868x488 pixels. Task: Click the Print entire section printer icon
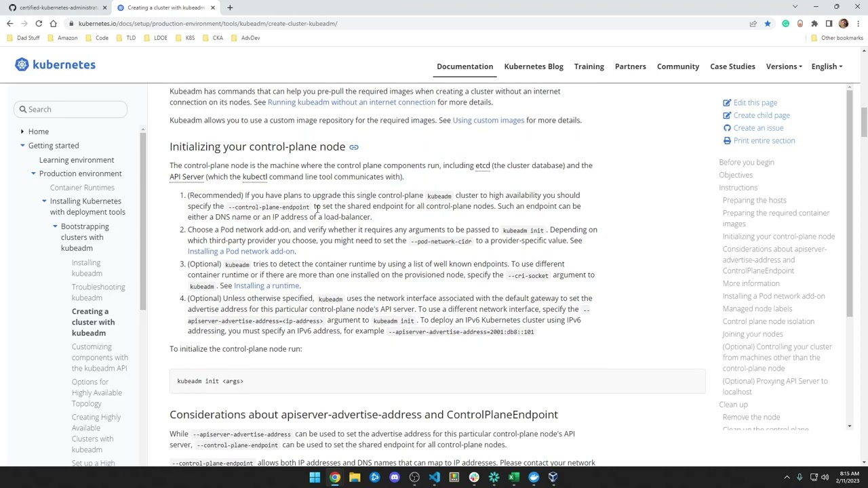point(727,141)
